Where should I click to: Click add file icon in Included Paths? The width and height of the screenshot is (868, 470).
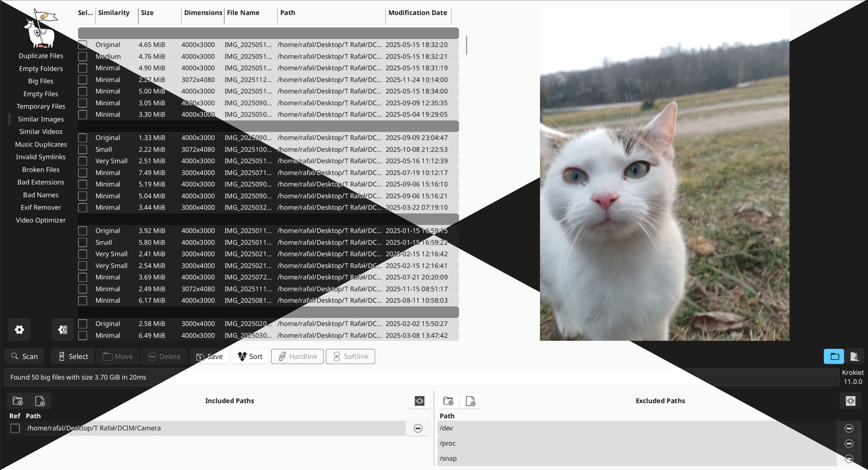point(40,401)
